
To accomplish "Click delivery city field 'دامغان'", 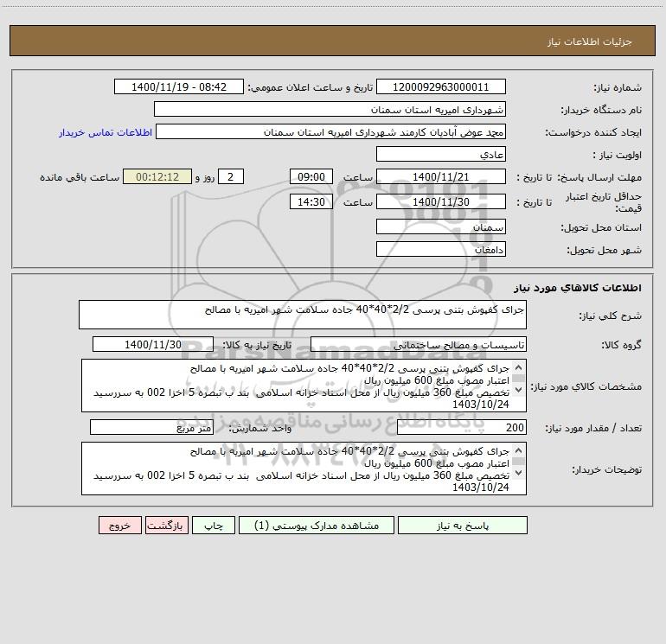I will [441, 249].
